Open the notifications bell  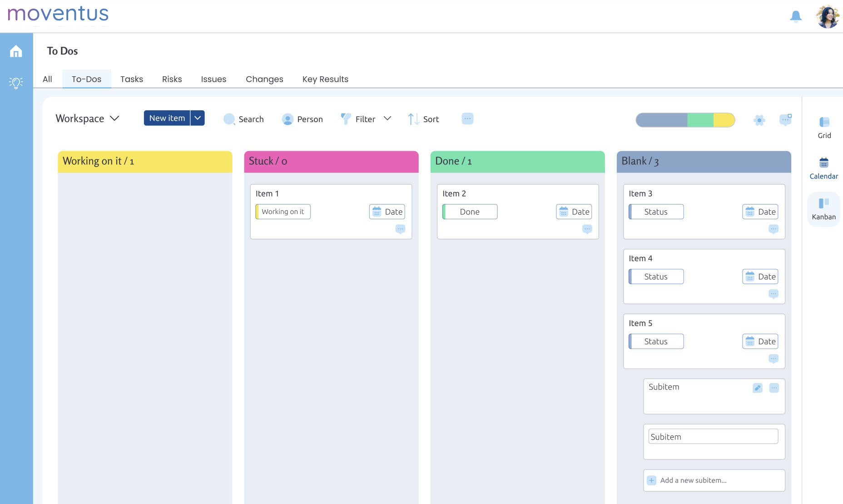796,17
